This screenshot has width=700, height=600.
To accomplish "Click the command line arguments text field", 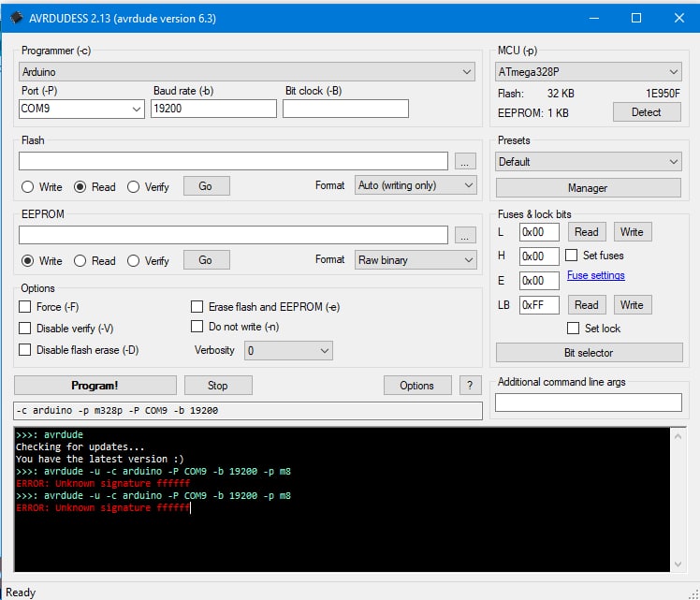I will [x=248, y=411].
